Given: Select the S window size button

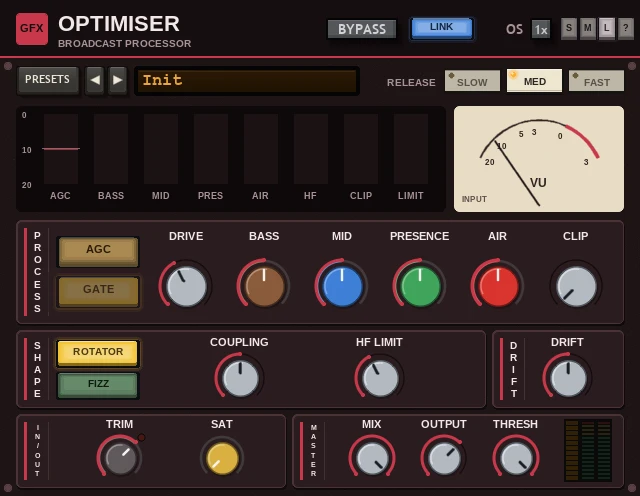Looking at the screenshot, I should point(569,29).
